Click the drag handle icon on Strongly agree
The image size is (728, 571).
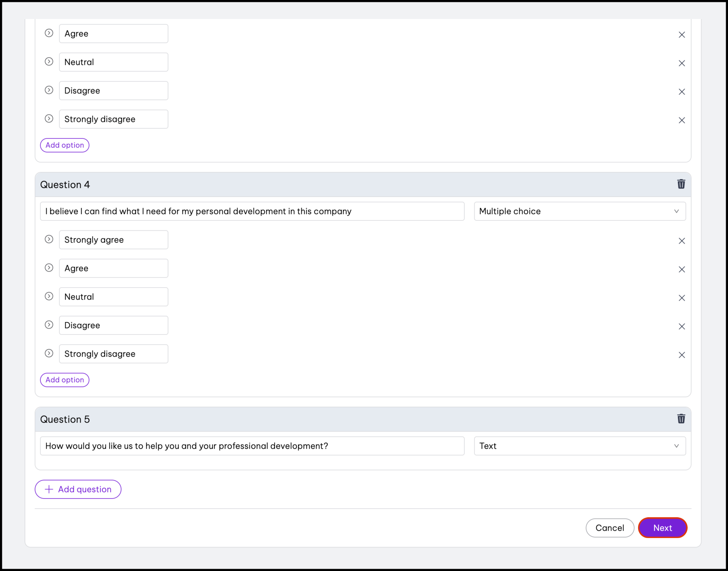tap(48, 239)
